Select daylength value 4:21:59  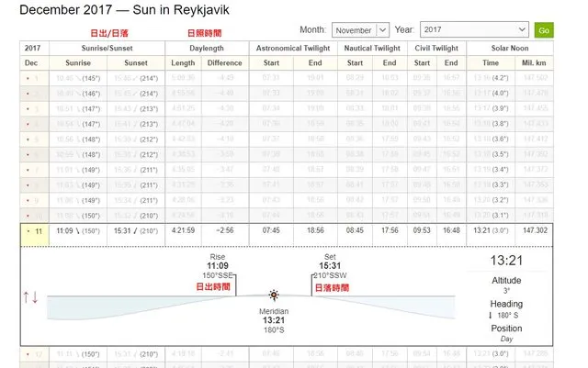tap(183, 230)
